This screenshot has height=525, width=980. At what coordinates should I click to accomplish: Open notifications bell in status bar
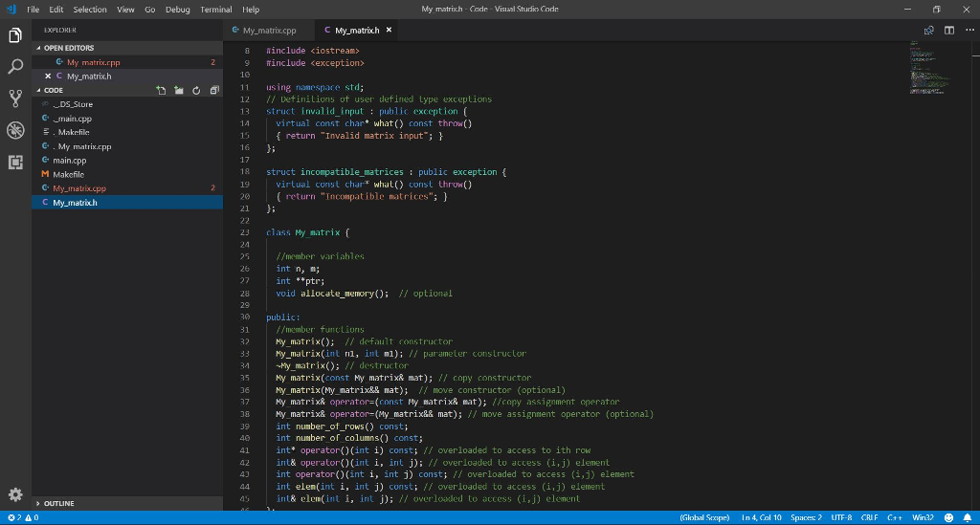tap(968, 517)
